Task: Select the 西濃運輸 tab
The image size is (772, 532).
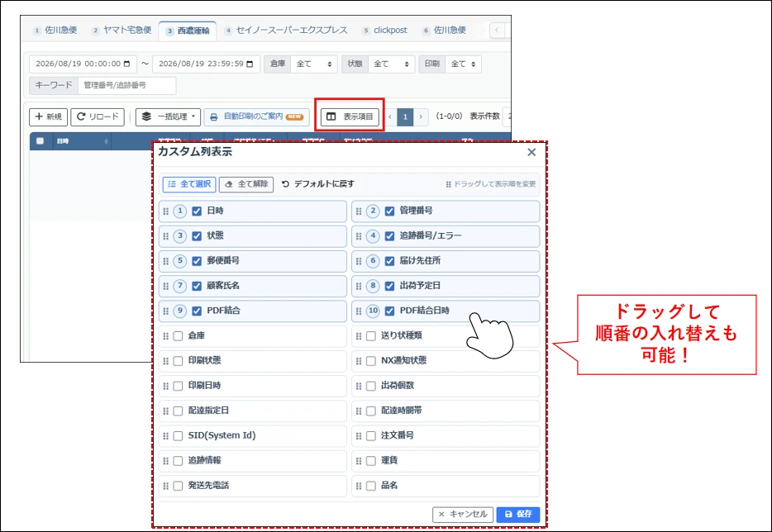Action: (x=188, y=31)
